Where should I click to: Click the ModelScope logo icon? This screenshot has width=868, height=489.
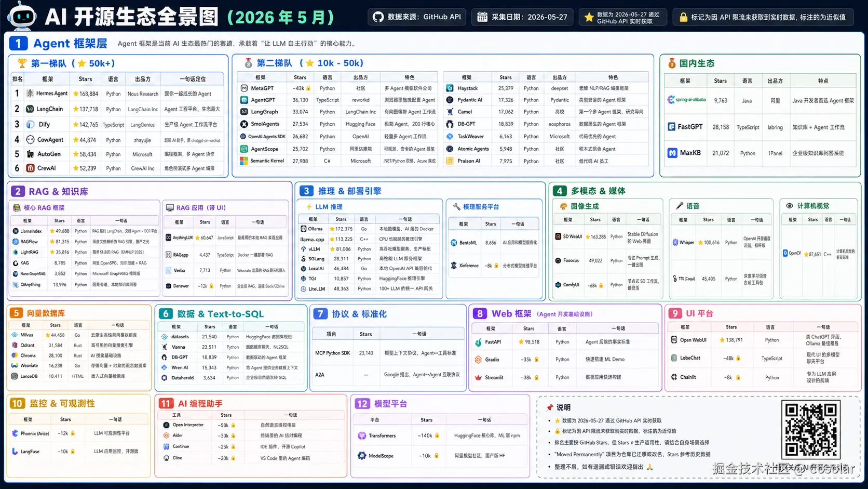coord(362,456)
